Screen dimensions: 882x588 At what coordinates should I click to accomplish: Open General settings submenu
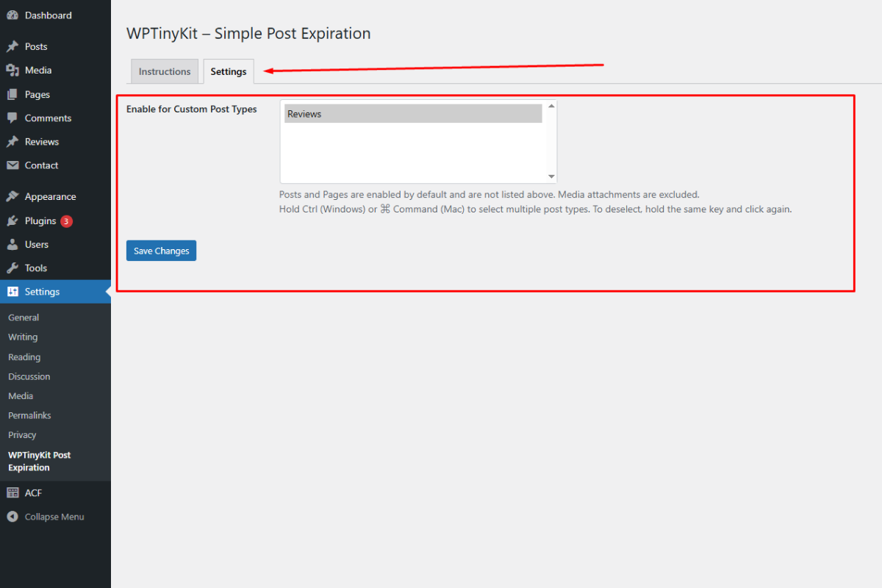(x=24, y=318)
